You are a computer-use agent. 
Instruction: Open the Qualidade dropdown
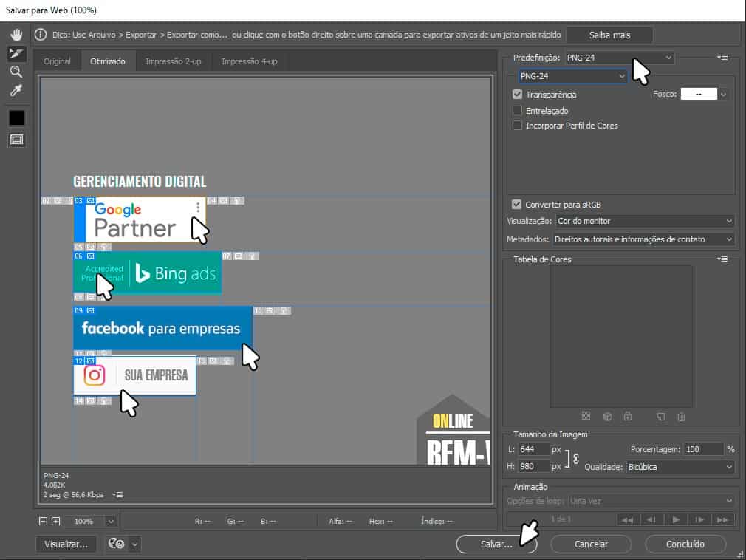pyautogui.click(x=680, y=467)
